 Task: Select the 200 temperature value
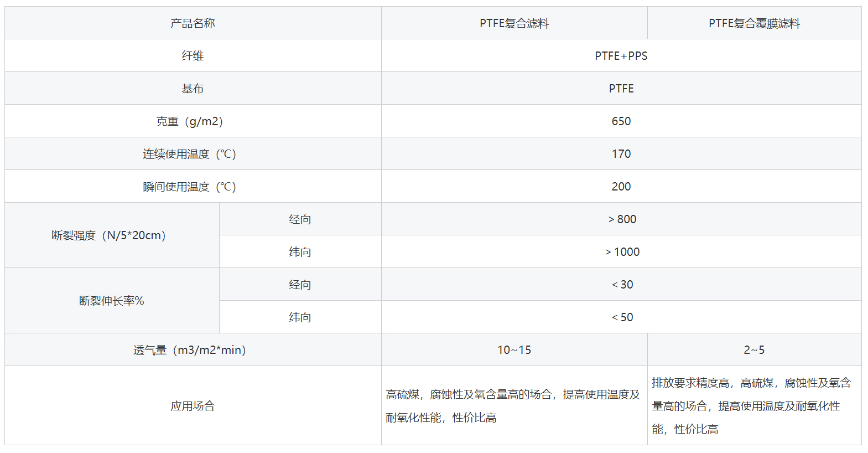pos(621,187)
